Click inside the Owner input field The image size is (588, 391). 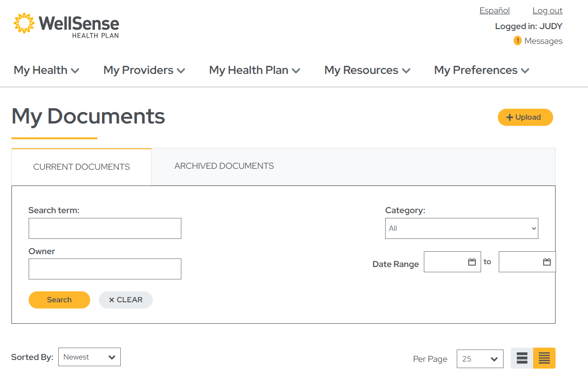(x=105, y=269)
